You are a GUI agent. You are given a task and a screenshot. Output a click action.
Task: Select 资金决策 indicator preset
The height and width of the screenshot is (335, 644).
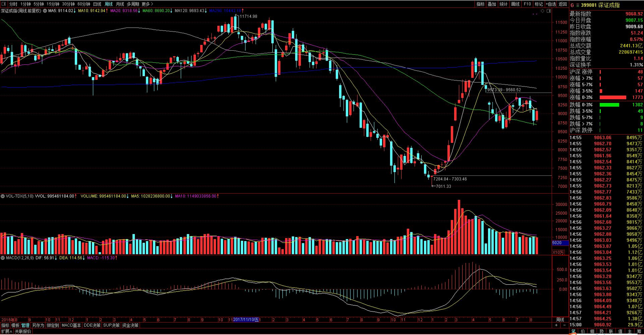point(130,325)
